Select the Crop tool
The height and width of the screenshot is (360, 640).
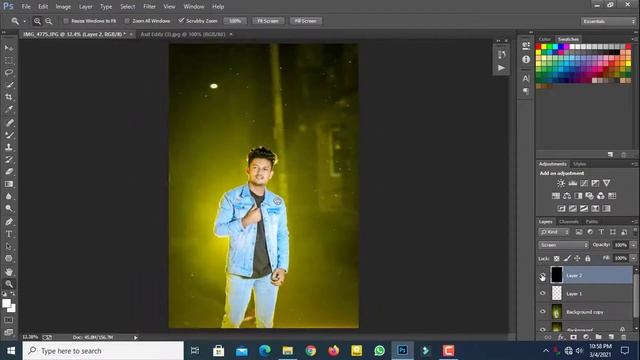click(9, 97)
